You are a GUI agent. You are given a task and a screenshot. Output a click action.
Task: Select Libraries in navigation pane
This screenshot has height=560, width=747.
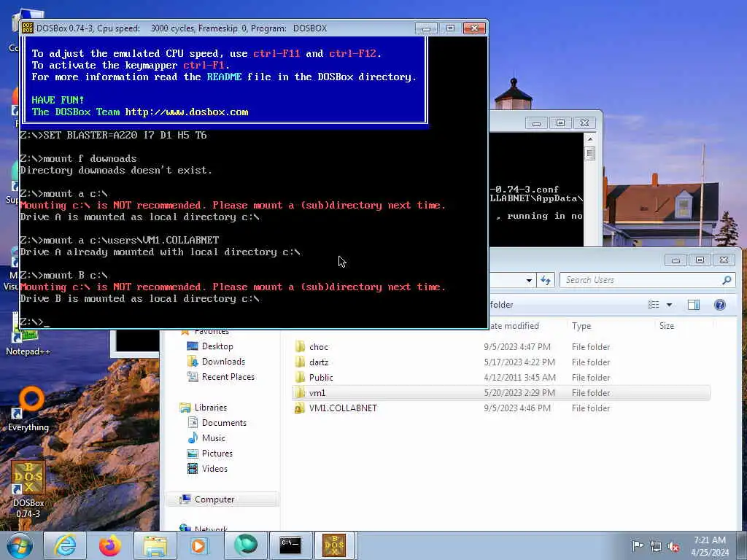tap(211, 408)
